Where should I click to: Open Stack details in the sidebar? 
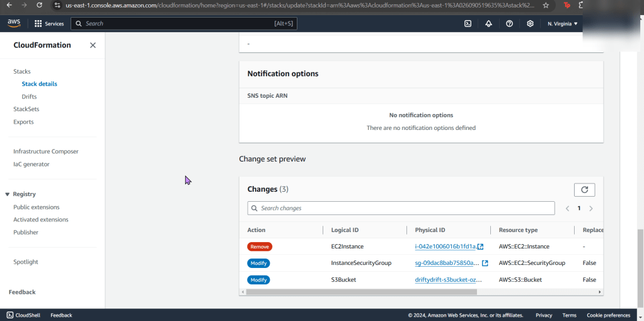pos(39,84)
